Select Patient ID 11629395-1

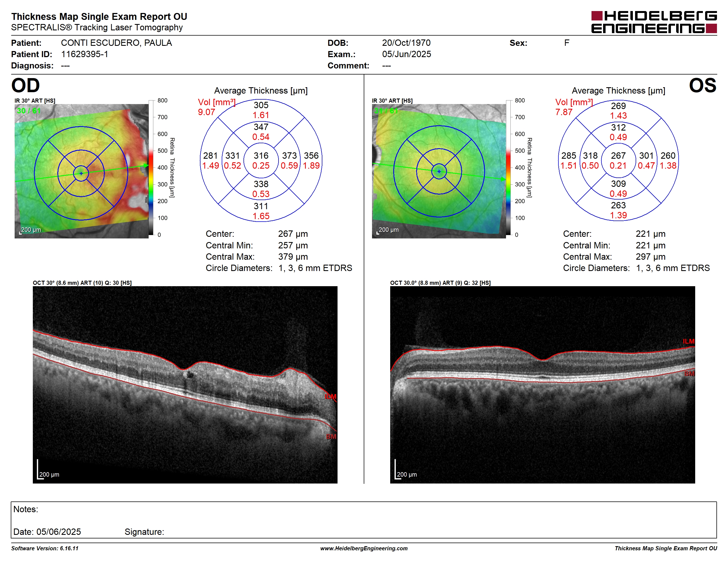click(85, 54)
